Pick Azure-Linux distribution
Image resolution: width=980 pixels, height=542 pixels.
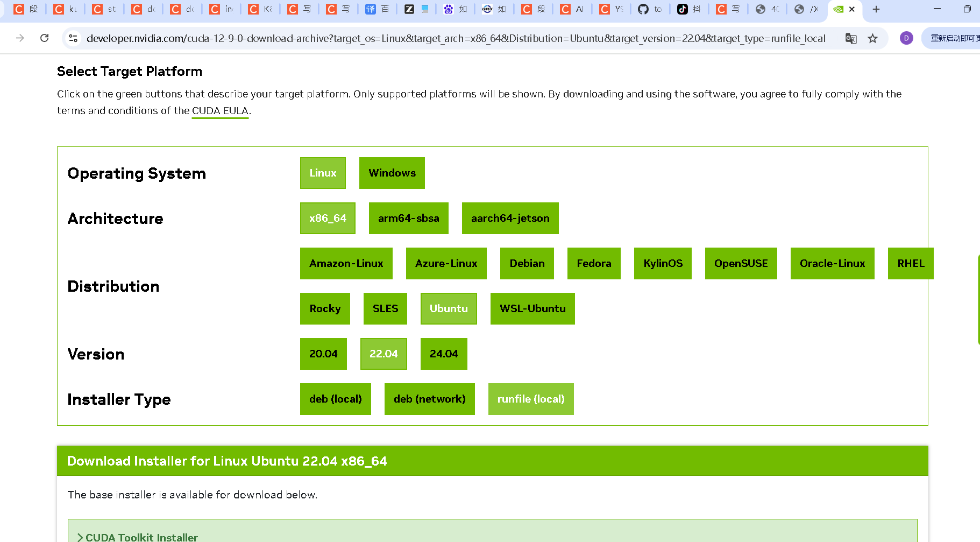click(446, 263)
